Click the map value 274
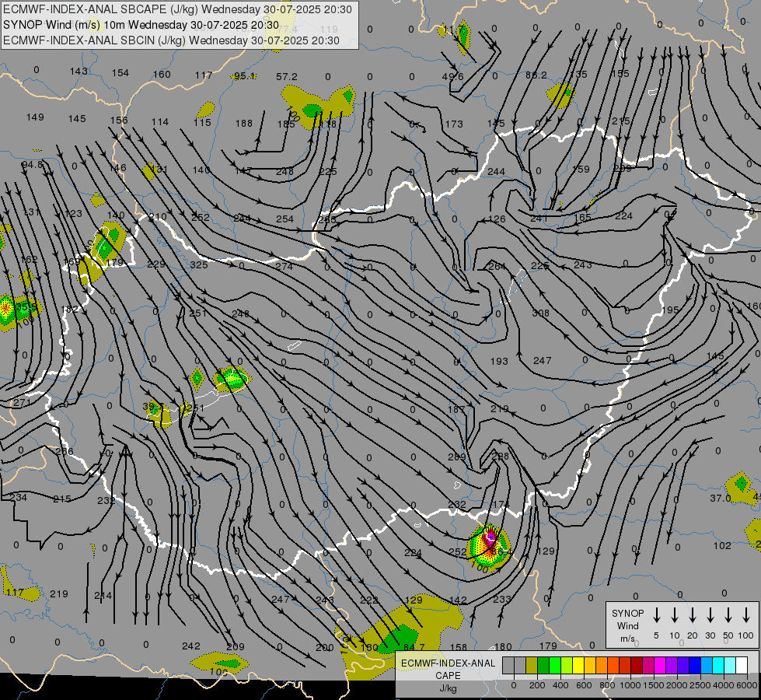Image resolution: width=761 pixels, height=700 pixels. [284, 266]
